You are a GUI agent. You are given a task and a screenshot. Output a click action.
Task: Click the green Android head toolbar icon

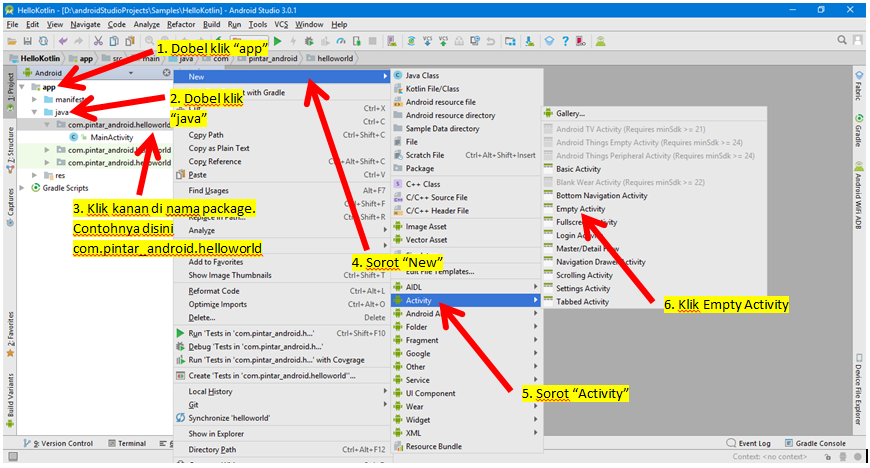point(600,41)
